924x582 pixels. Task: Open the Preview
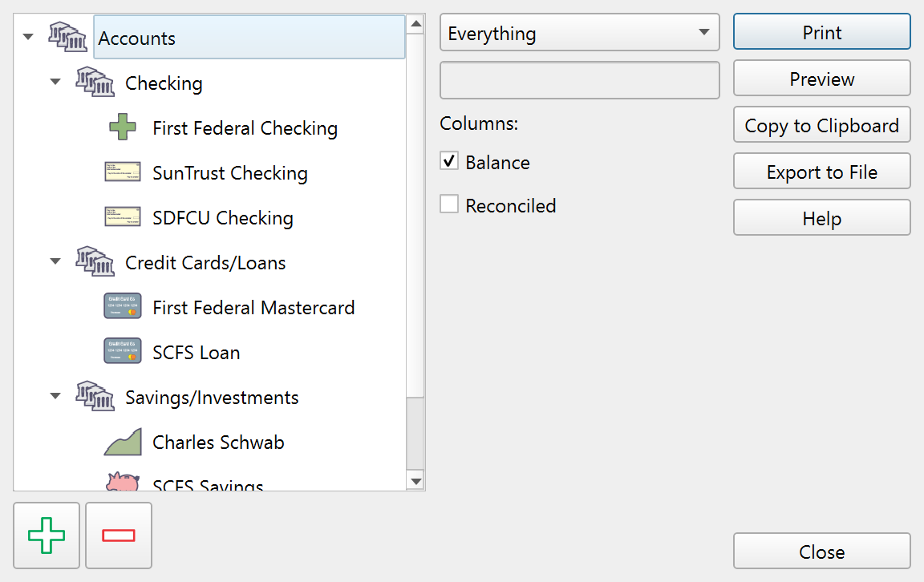click(821, 79)
